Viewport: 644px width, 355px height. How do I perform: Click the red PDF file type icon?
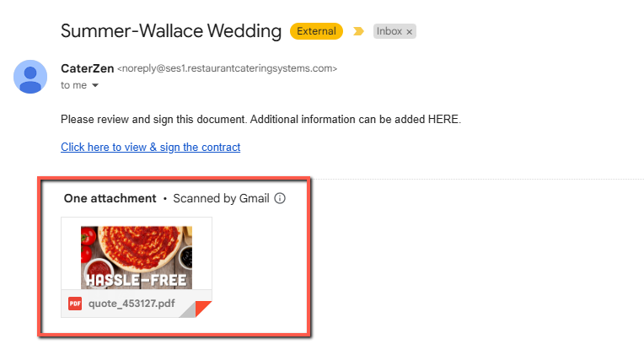pos(75,304)
